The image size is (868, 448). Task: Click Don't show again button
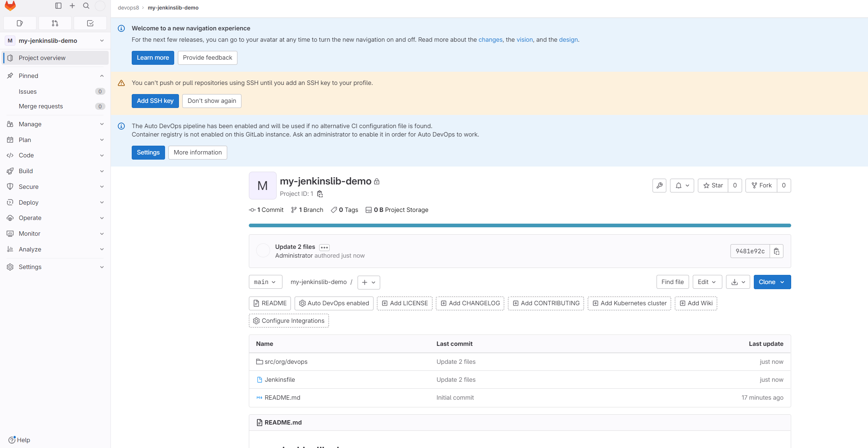click(x=212, y=101)
